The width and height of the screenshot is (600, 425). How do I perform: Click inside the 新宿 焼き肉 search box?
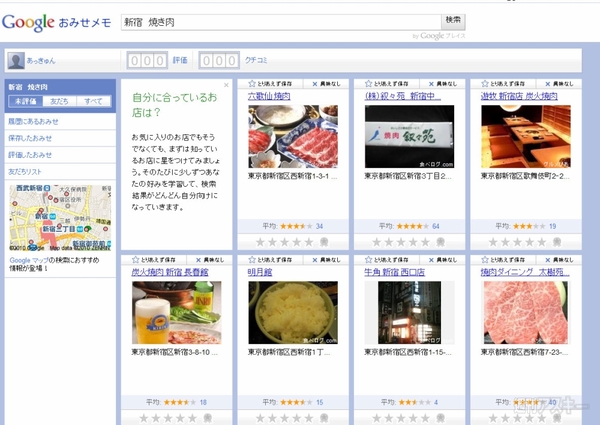pyautogui.click(x=281, y=22)
